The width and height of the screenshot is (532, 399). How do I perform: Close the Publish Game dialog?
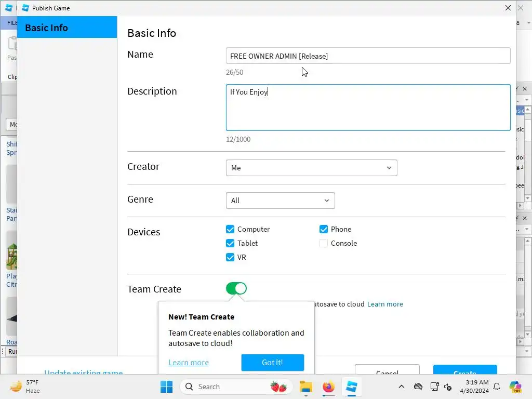[508, 8]
